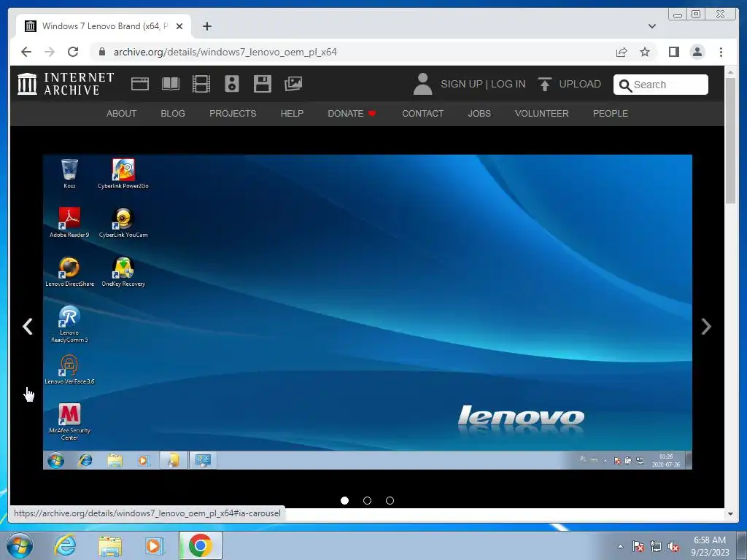Click the share page icon in the address bar
This screenshot has height=560, width=747.
[622, 52]
